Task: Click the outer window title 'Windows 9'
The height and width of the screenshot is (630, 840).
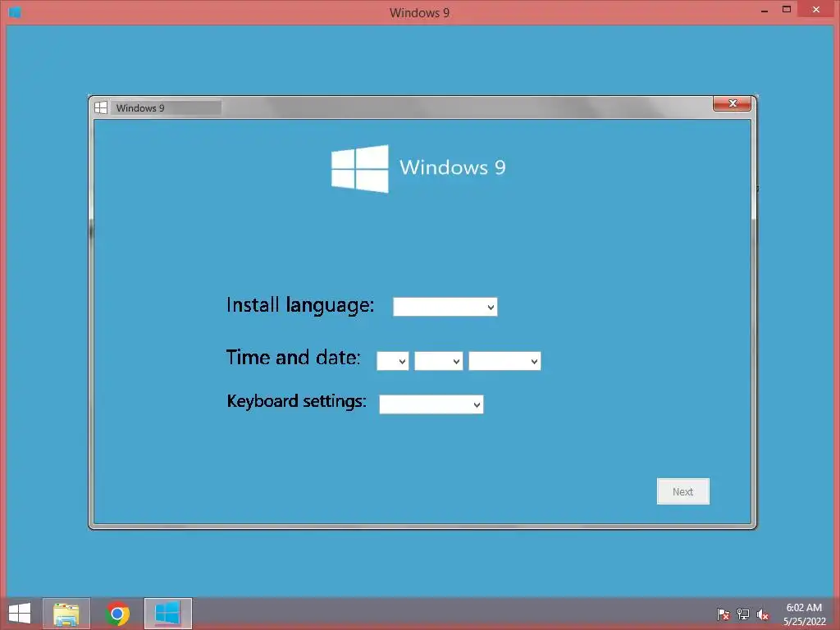Action: (x=419, y=13)
